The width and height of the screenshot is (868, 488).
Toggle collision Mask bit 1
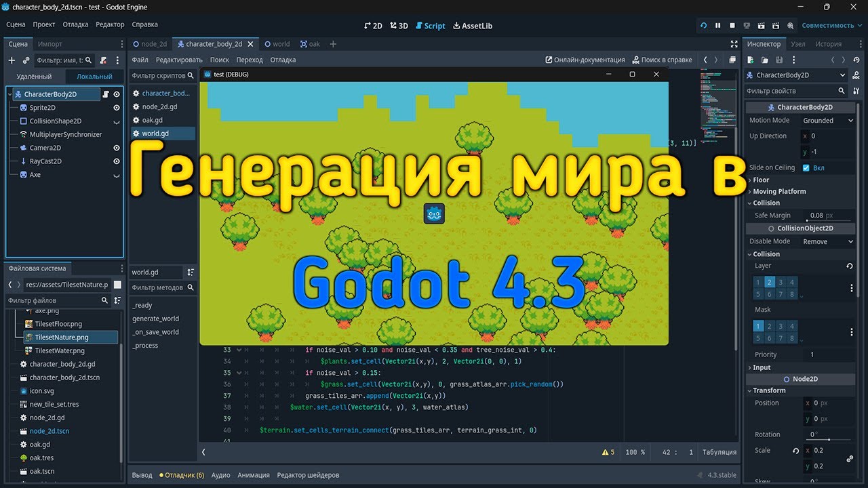pyautogui.click(x=759, y=327)
